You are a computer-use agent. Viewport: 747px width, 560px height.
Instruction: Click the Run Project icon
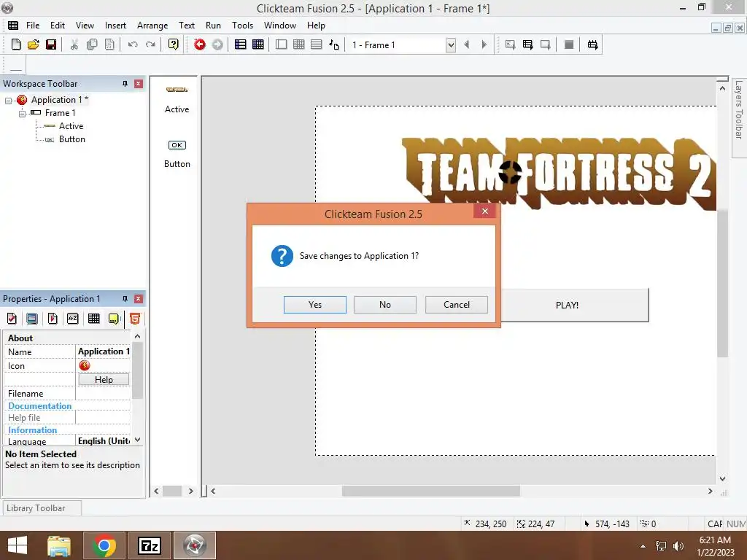tap(510, 44)
